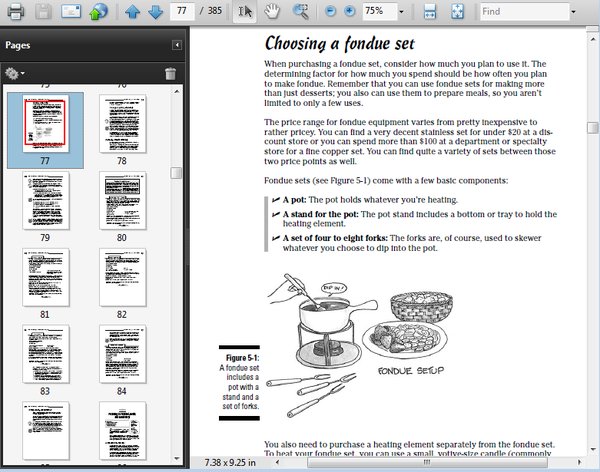Image resolution: width=600 pixels, height=472 pixels.
Task: Go to previous page with up arrow
Action: click(x=132, y=11)
